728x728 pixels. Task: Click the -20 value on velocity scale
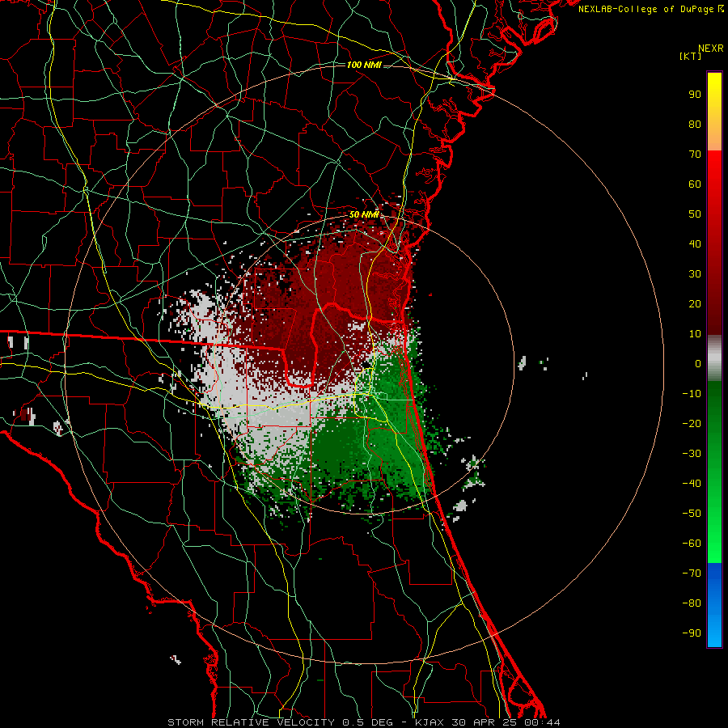692,423
